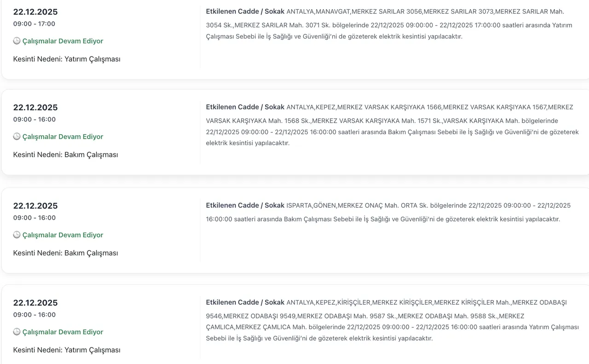This screenshot has height=364, width=589.
Task: Click the date heading of the Manavgat card
Action: [35, 12]
